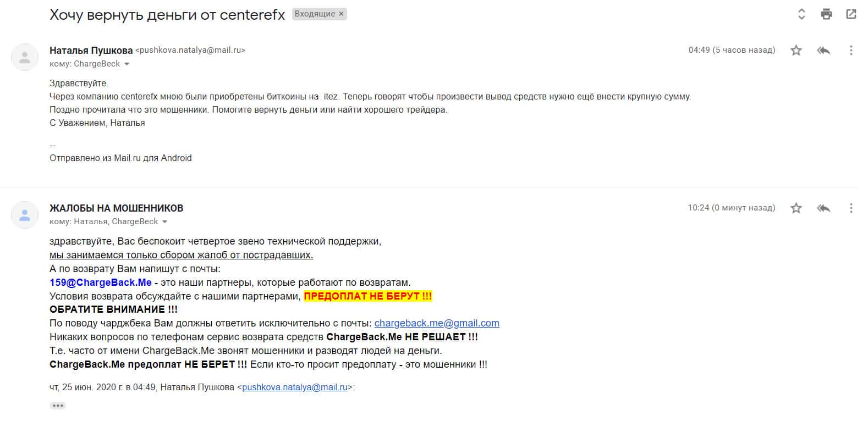Click the ЖАЛОБЫ НА МОШЕННИКОВ sender avatar

pyautogui.click(x=25, y=215)
